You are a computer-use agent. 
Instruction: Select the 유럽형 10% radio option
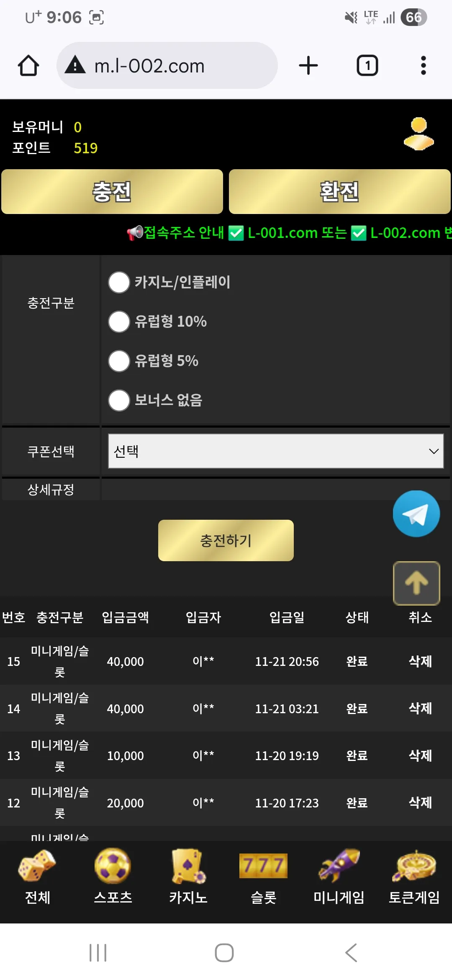point(119,322)
